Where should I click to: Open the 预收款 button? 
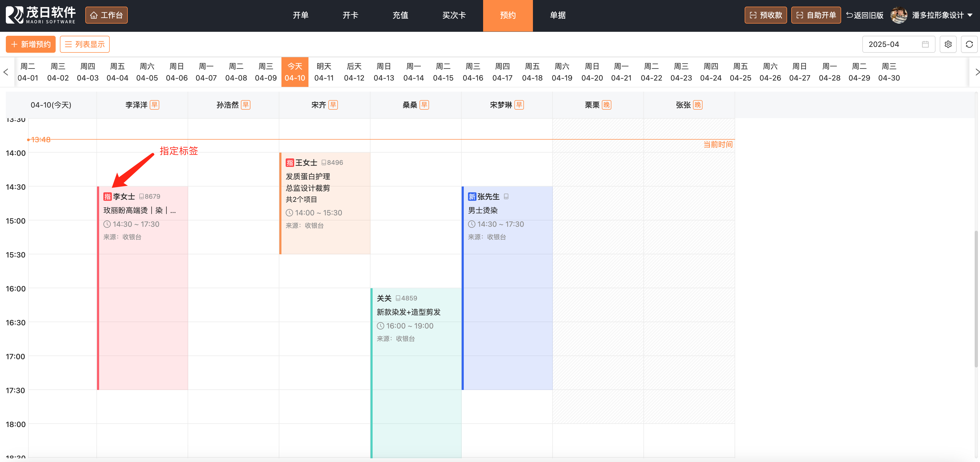point(765,15)
